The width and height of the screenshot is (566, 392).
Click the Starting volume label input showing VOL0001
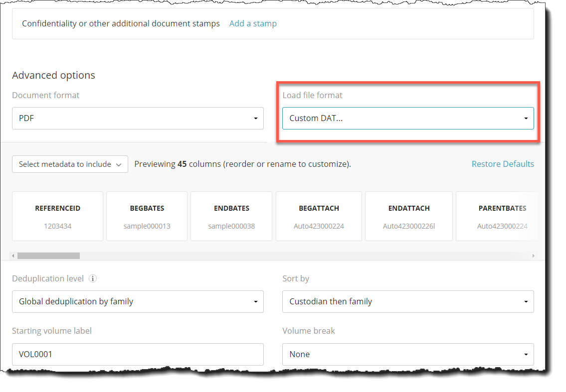(138, 354)
